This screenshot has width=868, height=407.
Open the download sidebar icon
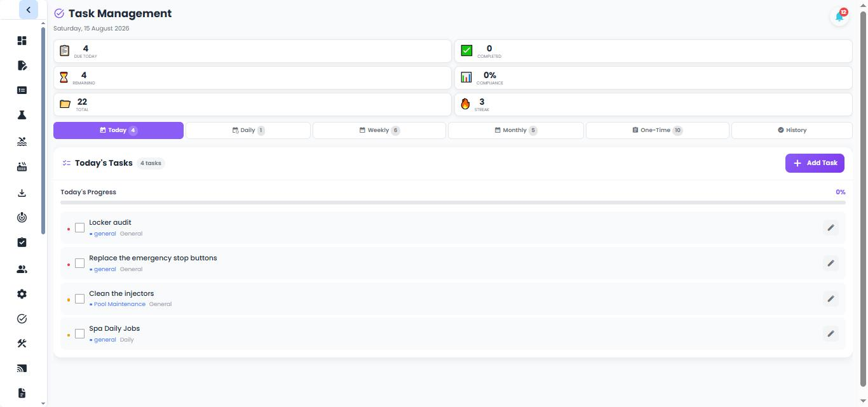coord(22,193)
